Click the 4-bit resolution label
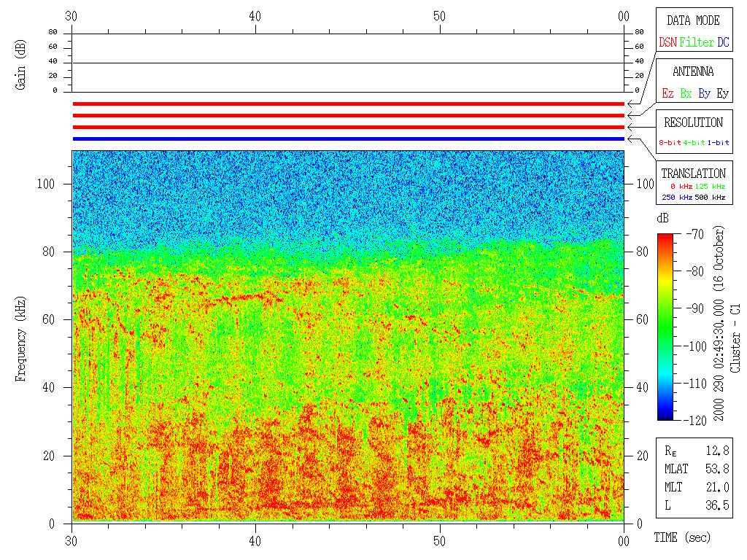 pos(694,143)
